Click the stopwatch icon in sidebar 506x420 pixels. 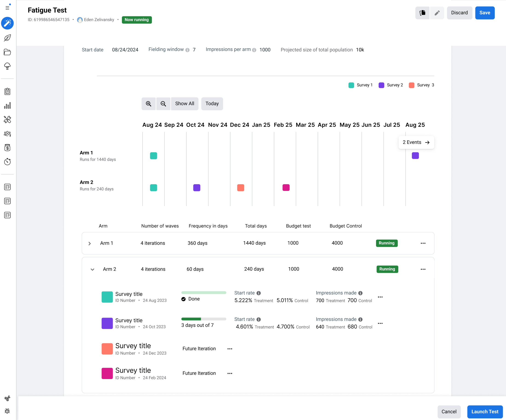point(7,162)
